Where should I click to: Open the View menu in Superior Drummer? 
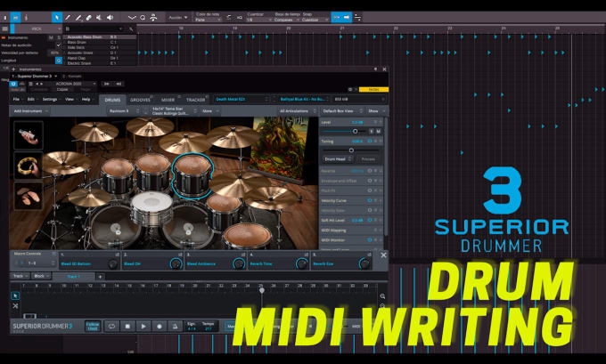click(70, 99)
